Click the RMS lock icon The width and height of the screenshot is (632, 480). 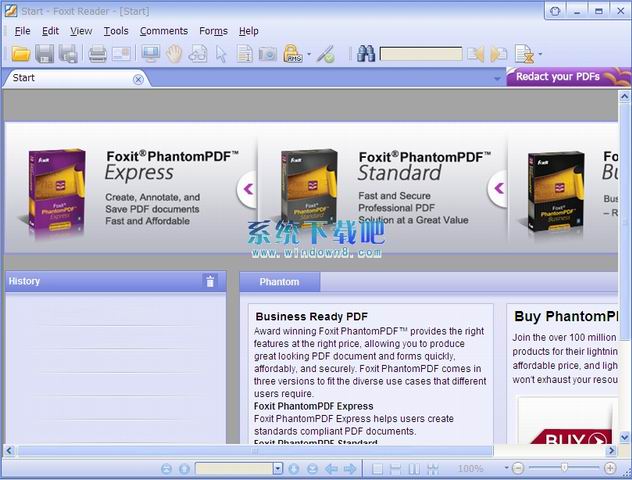pos(292,54)
